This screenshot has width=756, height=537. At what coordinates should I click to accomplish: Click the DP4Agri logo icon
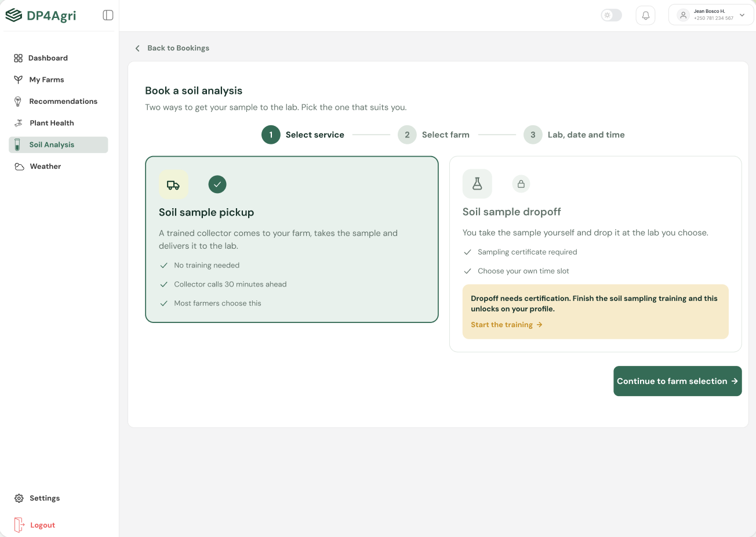(13, 16)
